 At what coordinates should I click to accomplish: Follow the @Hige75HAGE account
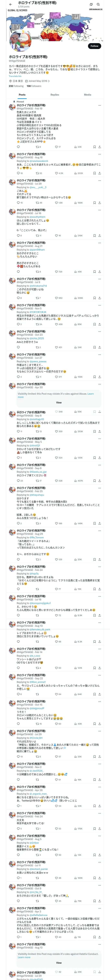pyautogui.click(x=94, y=46)
